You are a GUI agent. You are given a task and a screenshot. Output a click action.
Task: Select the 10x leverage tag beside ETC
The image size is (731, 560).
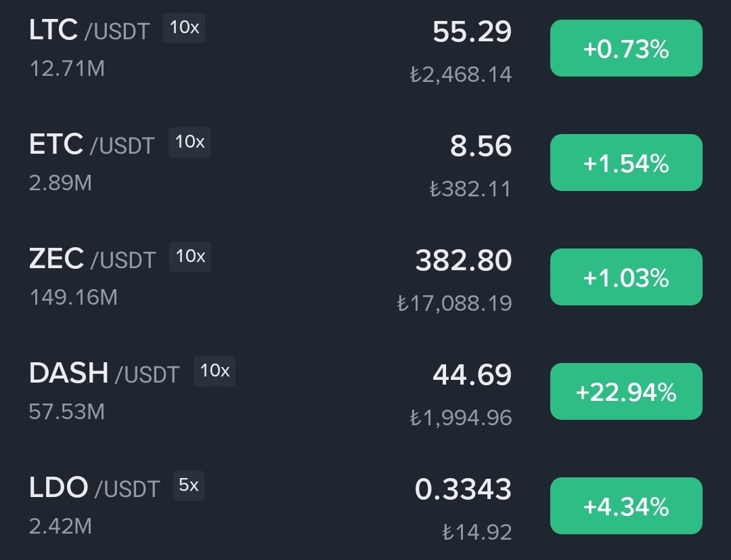coord(190,142)
